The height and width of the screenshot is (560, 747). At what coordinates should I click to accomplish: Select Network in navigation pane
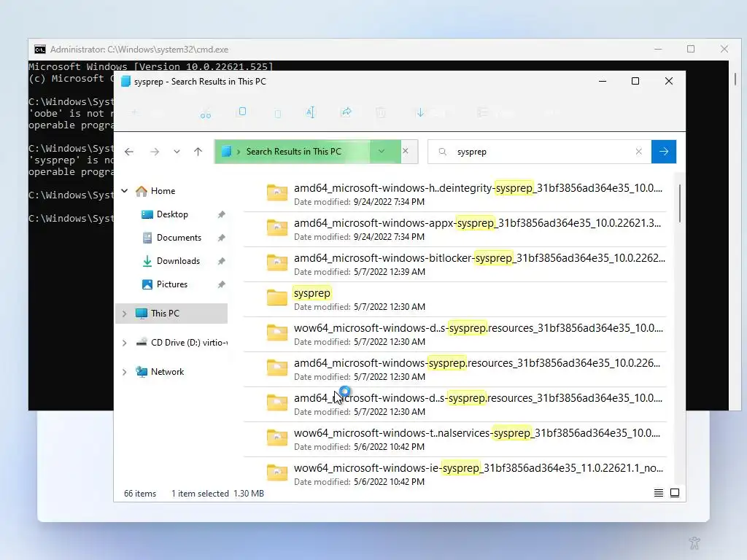coord(167,372)
